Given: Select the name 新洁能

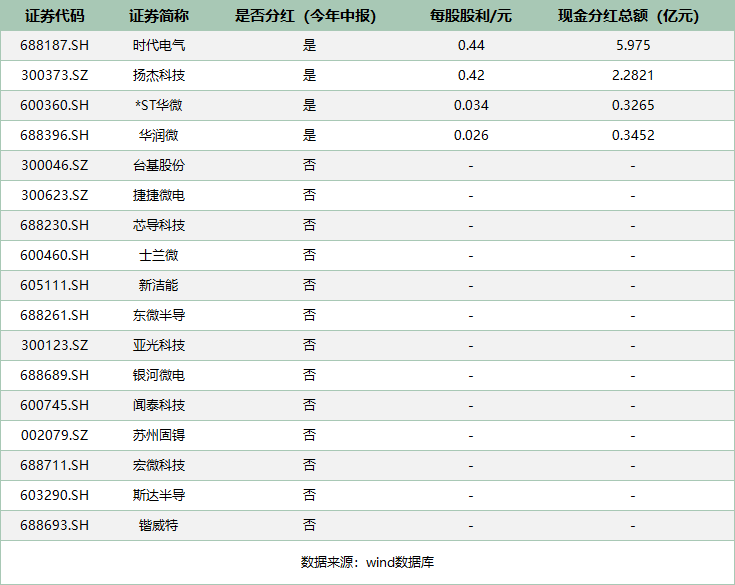Looking at the screenshot, I should (x=159, y=285).
